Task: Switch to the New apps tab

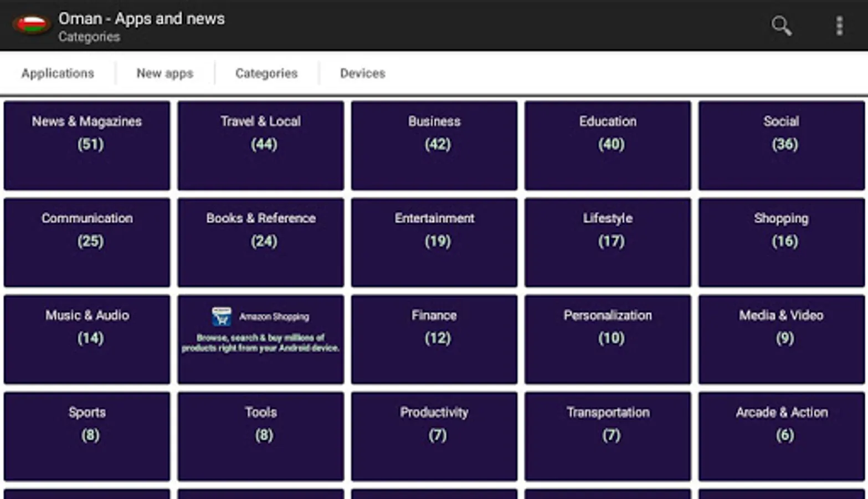Action: click(165, 73)
